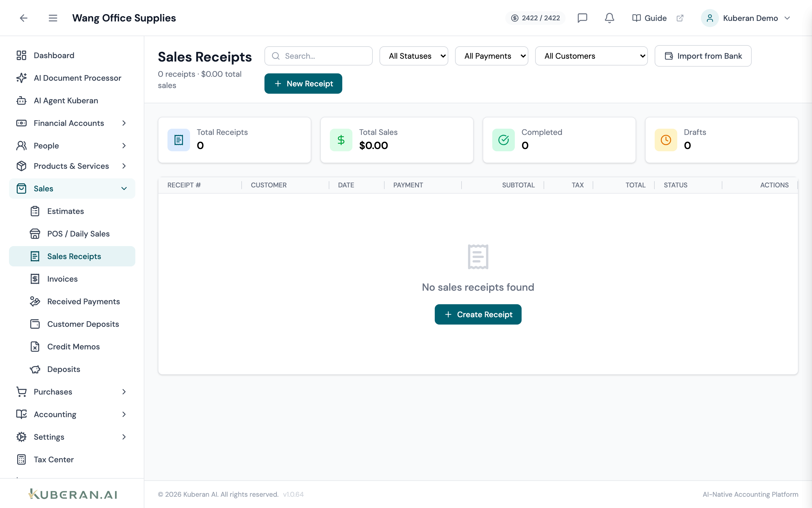Click the Credit Memos file-x icon
This screenshot has width=812, height=508.
[x=35, y=346]
